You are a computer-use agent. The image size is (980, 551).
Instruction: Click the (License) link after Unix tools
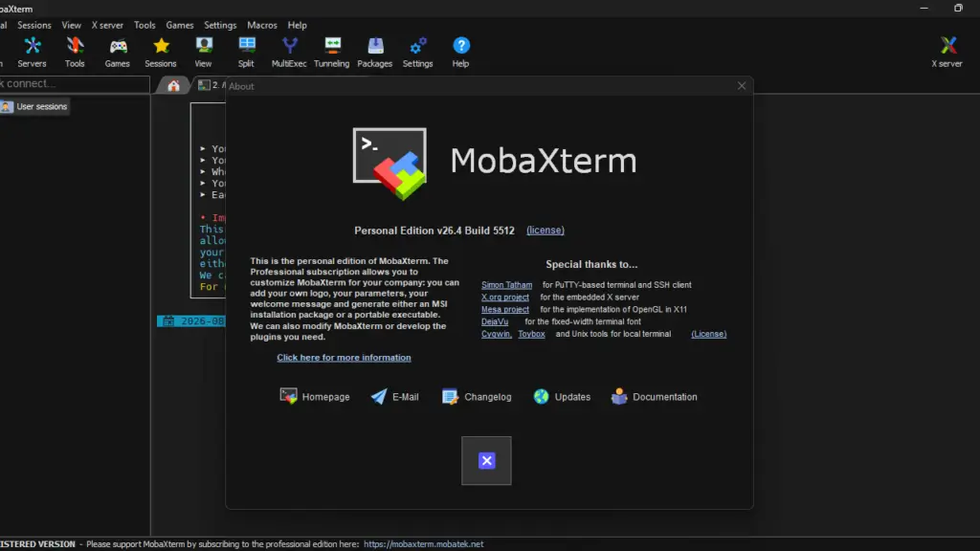click(709, 334)
